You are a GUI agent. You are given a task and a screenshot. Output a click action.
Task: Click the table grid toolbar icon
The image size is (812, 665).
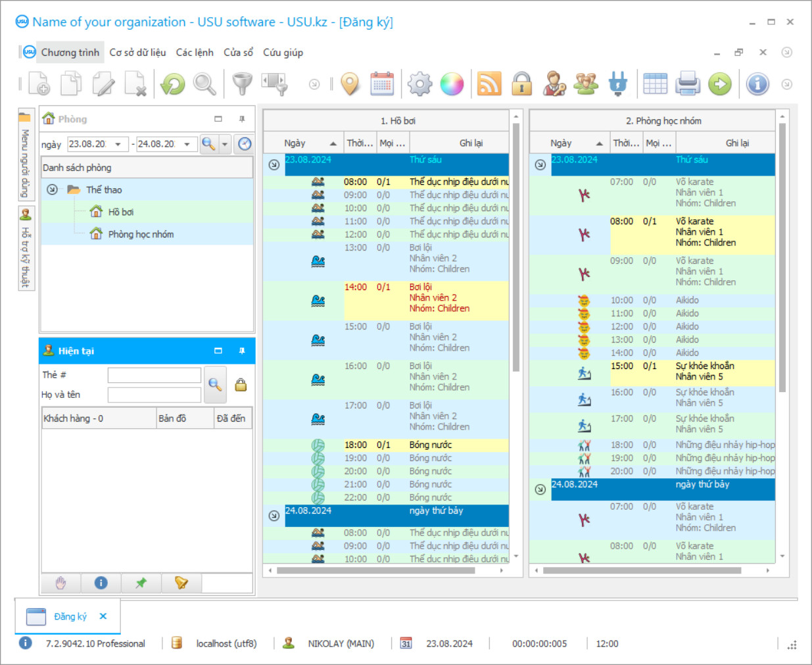(x=655, y=84)
